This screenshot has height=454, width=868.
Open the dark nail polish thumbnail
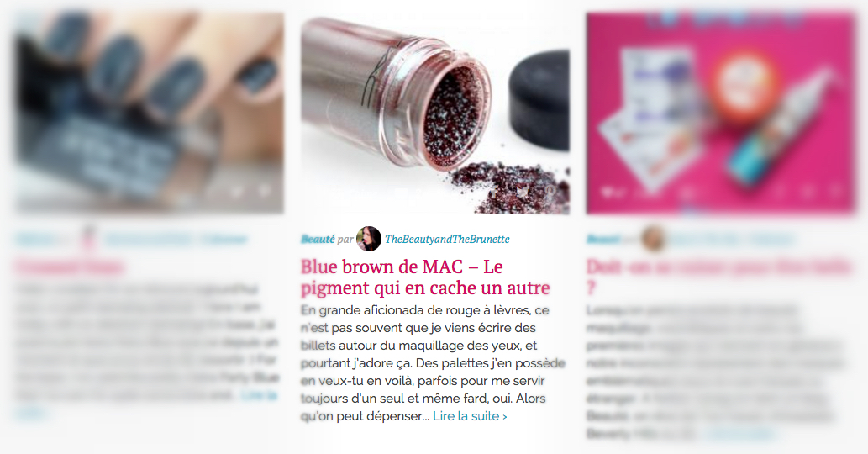coord(149,113)
